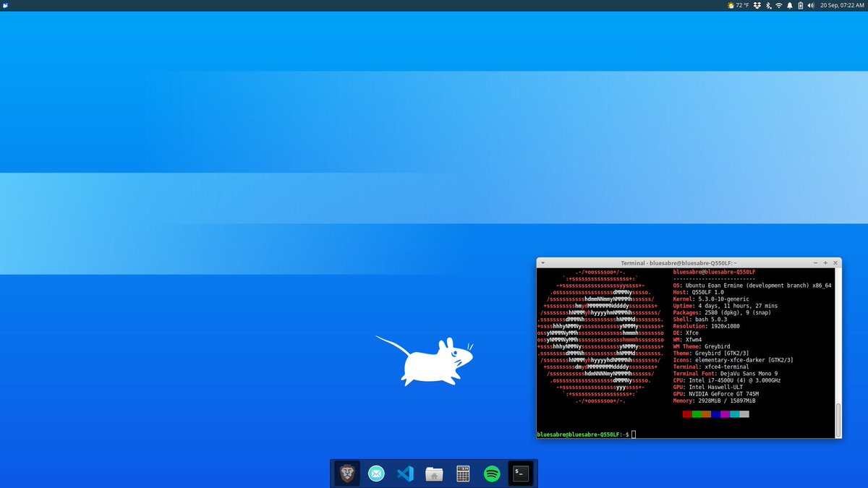Screen dimensions: 868x488
Task: Click the red swatch in the neofetch palette
Action: tap(686, 414)
